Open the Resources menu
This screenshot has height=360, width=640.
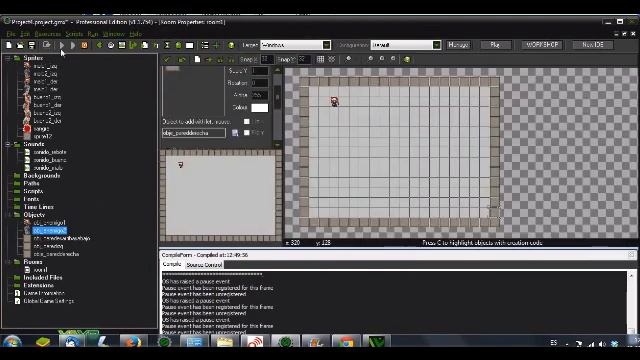coord(48,34)
